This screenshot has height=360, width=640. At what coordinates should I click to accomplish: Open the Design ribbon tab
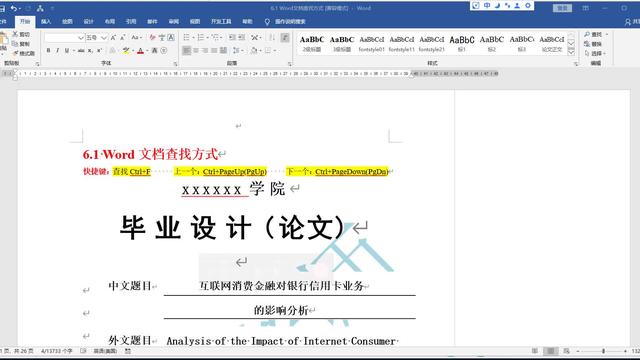(89, 22)
